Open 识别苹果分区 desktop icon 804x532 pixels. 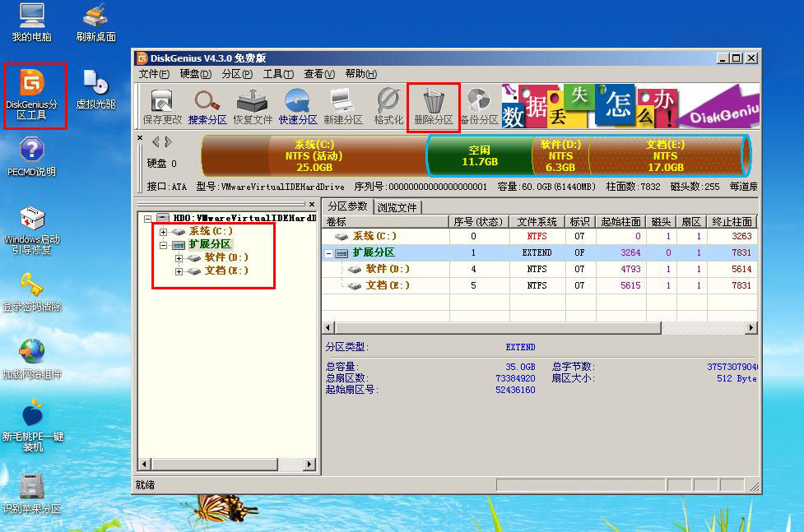coord(32,493)
